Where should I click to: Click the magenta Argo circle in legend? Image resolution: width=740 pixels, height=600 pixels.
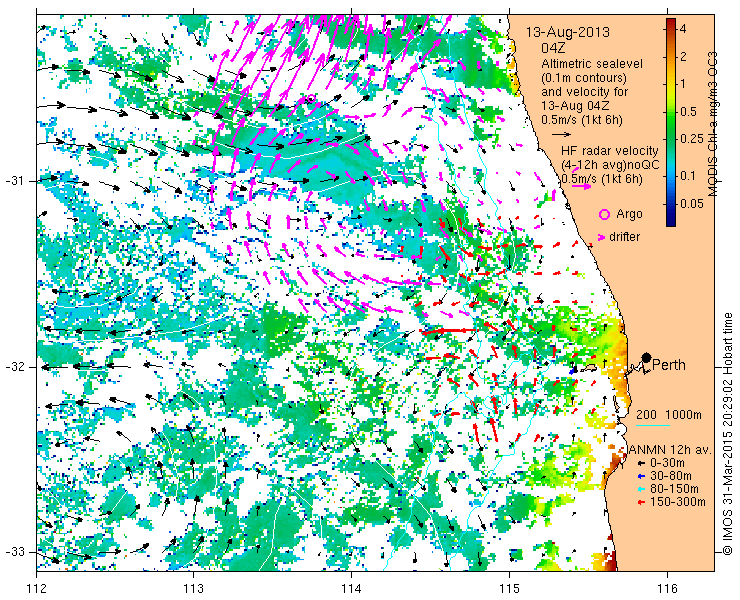pos(604,214)
